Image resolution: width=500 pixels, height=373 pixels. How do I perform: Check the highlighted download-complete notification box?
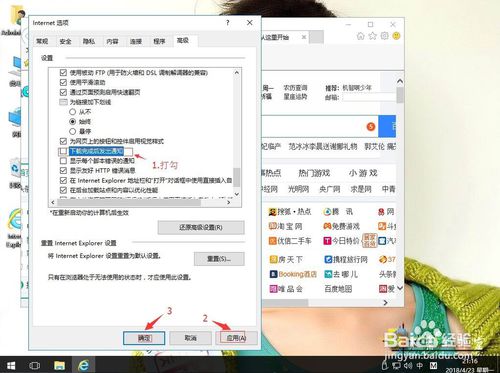[x=63, y=151]
